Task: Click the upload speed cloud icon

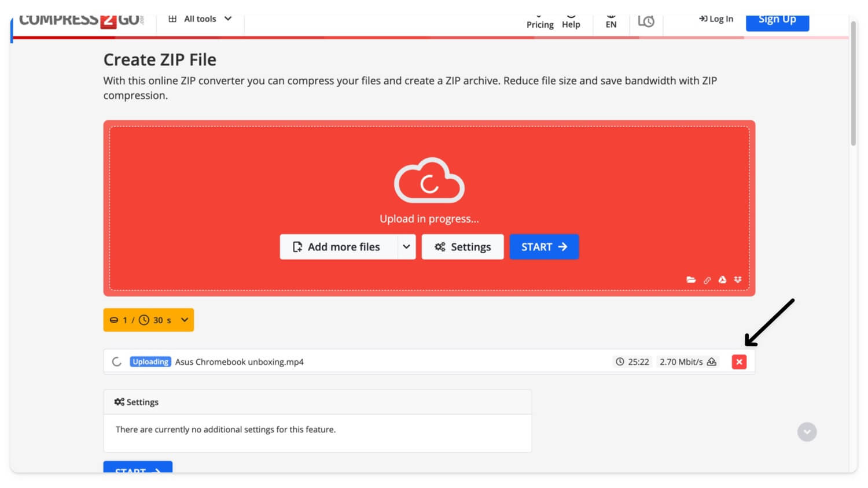Action: [x=712, y=361]
